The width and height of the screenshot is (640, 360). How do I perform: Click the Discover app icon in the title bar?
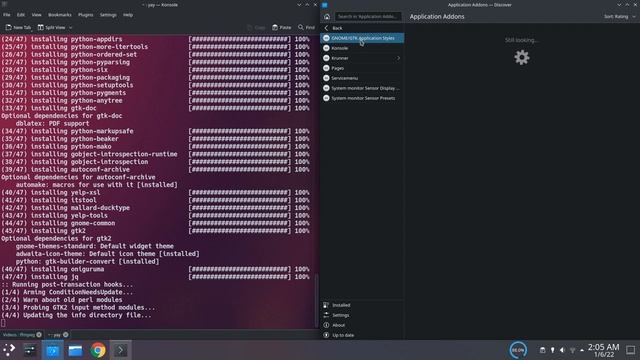click(324, 5)
